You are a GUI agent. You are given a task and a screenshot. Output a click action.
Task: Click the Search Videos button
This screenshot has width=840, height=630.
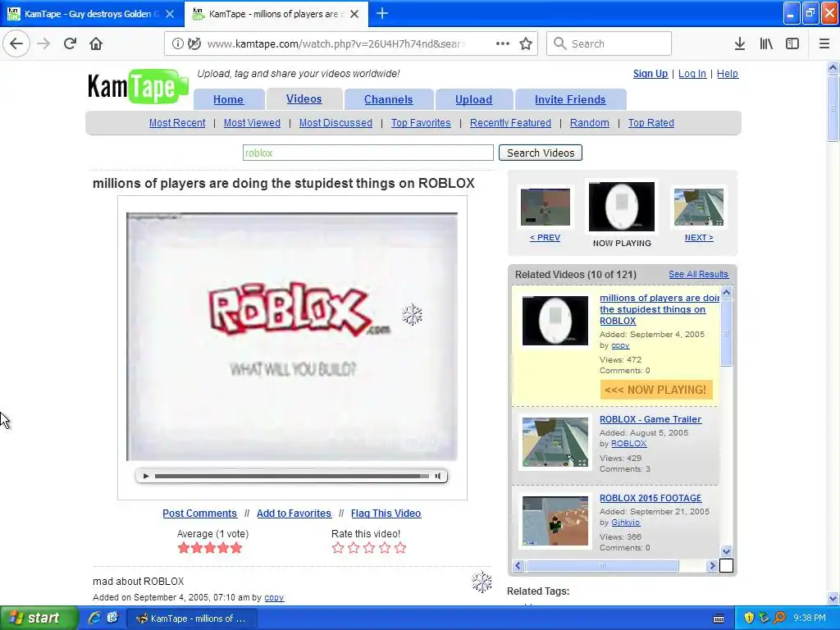[x=540, y=153]
